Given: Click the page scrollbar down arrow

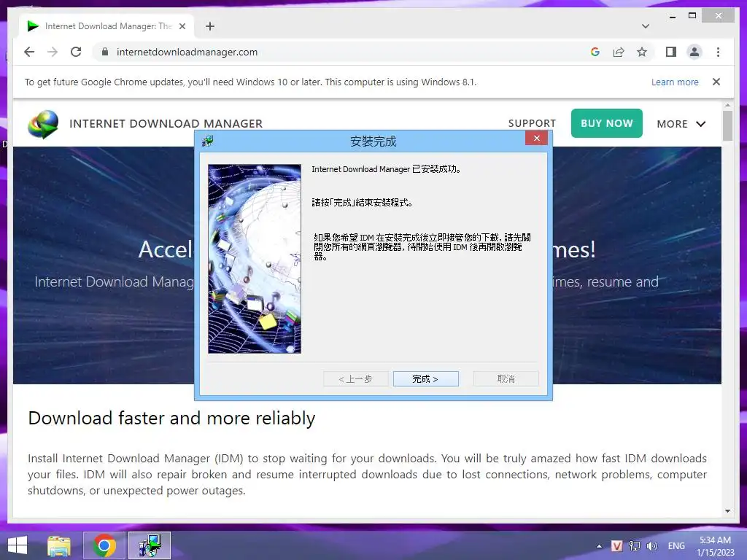Looking at the screenshot, I should tap(727, 511).
